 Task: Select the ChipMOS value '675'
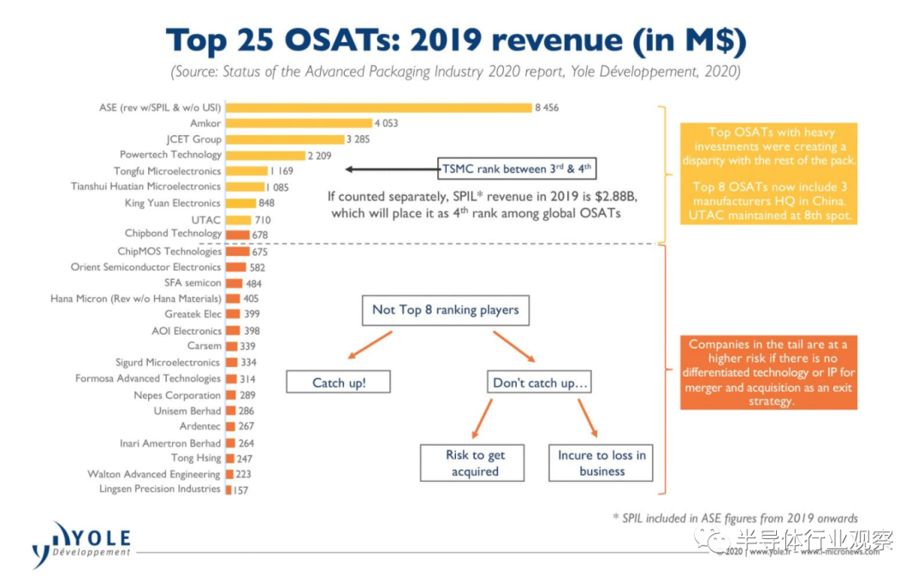pos(260,252)
